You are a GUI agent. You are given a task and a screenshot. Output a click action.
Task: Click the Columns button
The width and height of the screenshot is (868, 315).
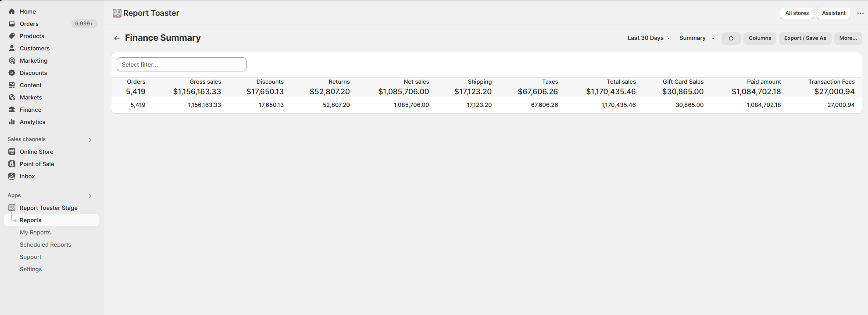759,38
